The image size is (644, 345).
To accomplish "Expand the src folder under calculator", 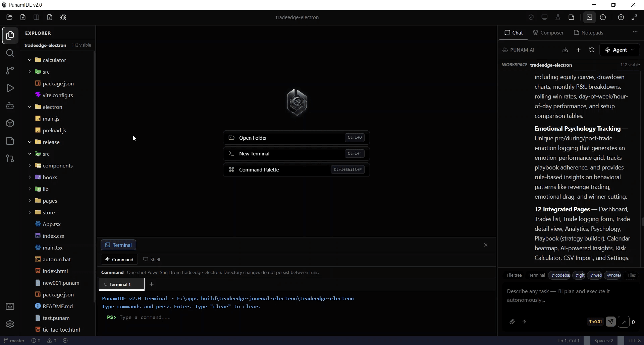I will coord(30,72).
